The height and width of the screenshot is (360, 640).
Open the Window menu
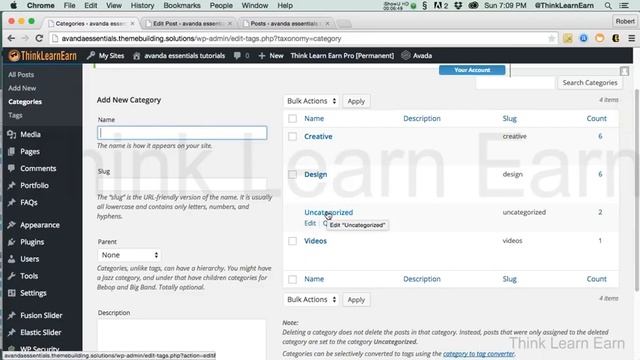coord(255,5)
